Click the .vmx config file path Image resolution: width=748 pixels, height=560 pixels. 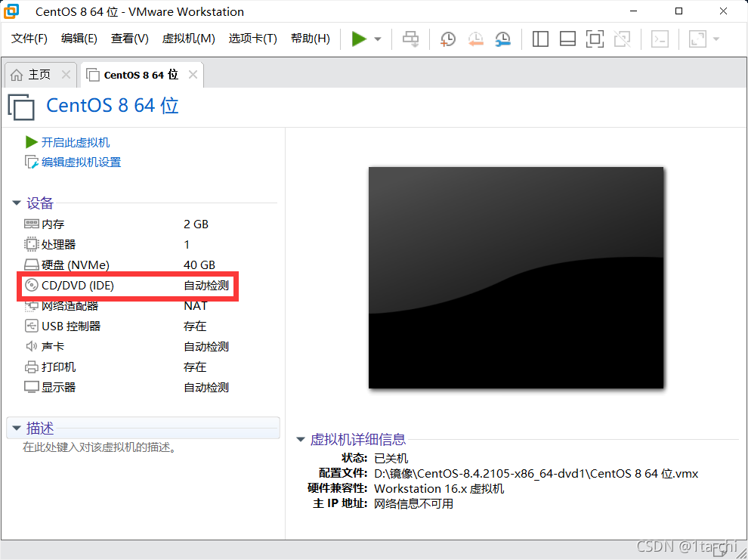(x=536, y=474)
